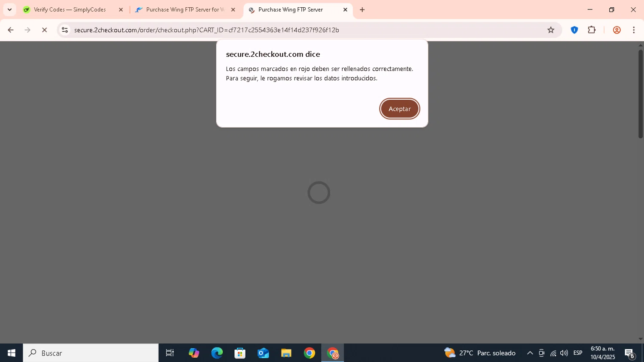Open the weather widget showing 27°C
This screenshot has width=644, height=362.
coord(480,353)
